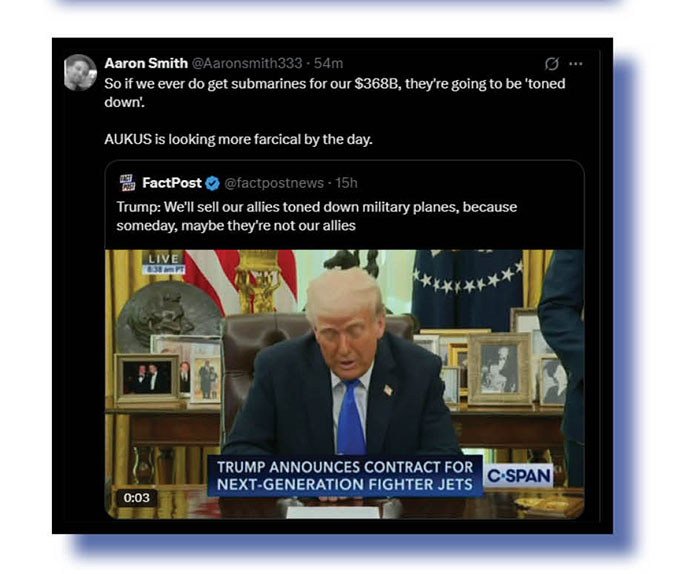Open the FactPost account name
Image resolution: width=680 pixels, height=574 pixels.
pos(172,183)
